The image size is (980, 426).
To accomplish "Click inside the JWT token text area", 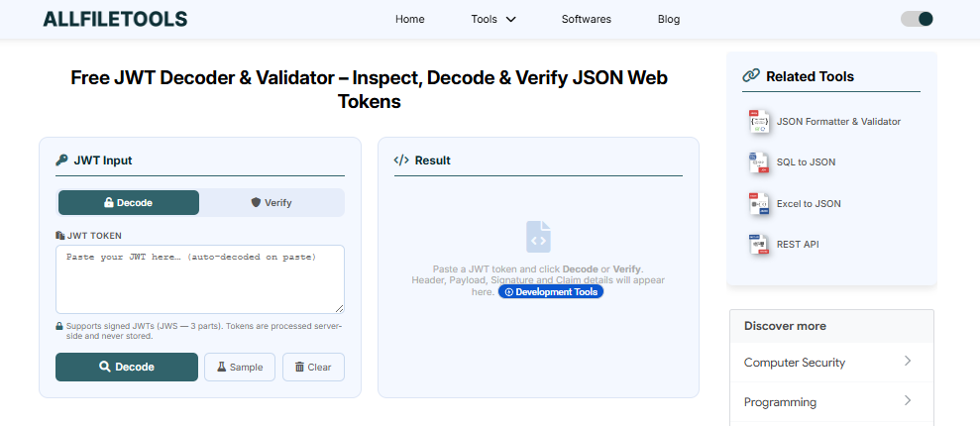I will (199, 279).
